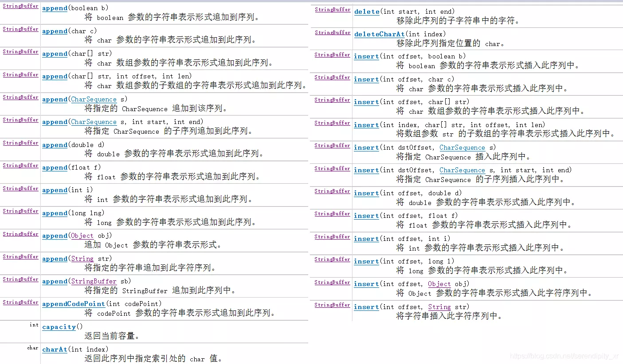The image size is (623, 364).
Task: Open the append link for double d
Action: [55, 145]
